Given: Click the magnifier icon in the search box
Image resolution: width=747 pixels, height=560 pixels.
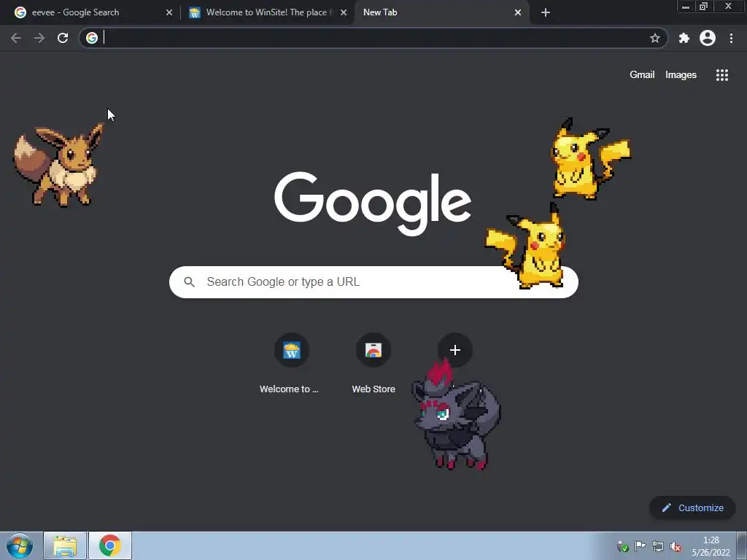Looking at the screenshot, I should [189, 282].
